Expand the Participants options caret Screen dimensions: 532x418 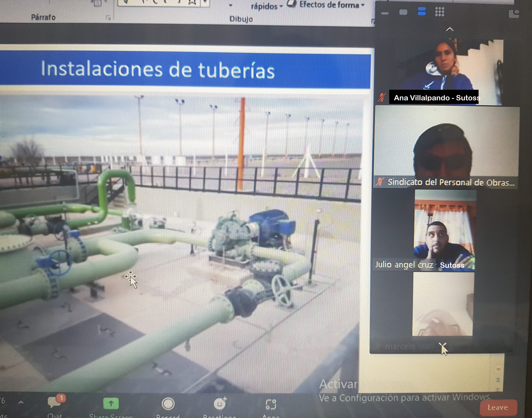coord(21,402)
